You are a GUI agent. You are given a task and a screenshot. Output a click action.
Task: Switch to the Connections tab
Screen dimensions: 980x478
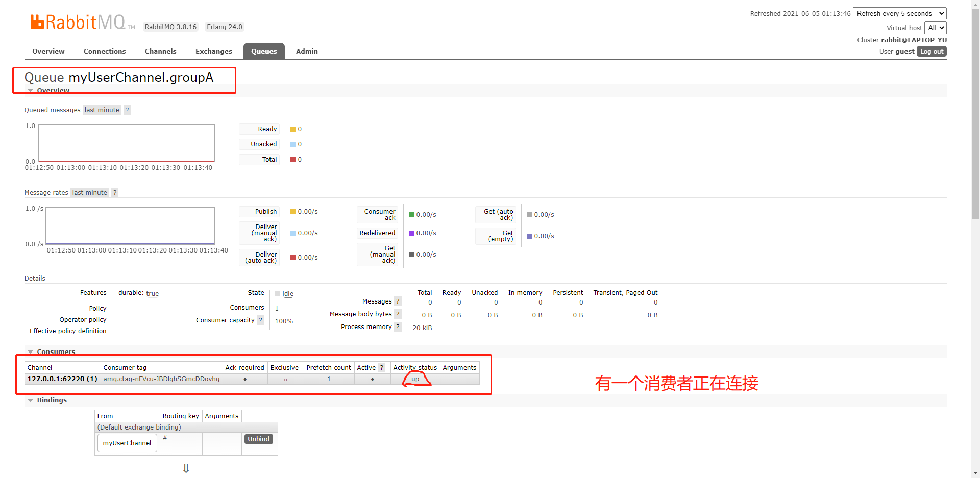click(x=105, y=51)
